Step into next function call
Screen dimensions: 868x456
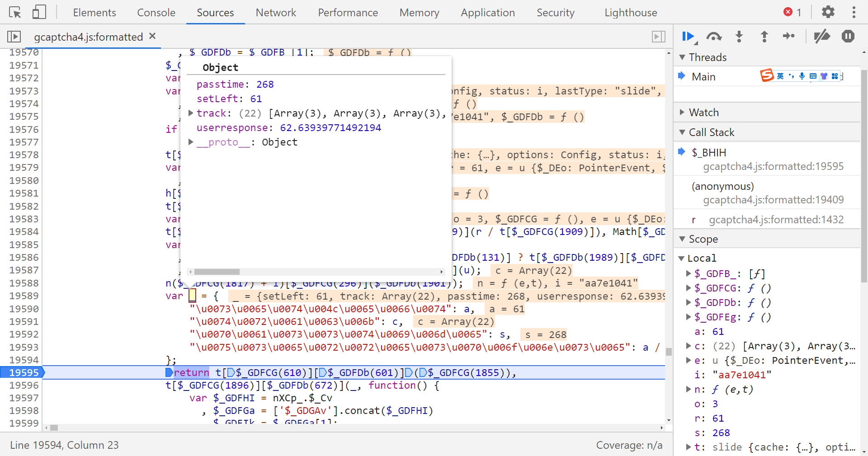click(x=739, y=37)
